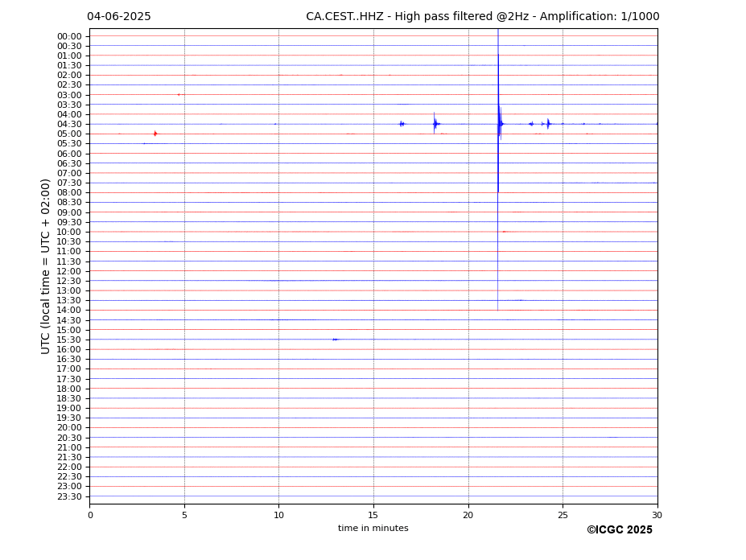Click the 19:30 time row label
The width and height of the screenshot is (746, 560).
pyautogui.click(x=69, y=418)
